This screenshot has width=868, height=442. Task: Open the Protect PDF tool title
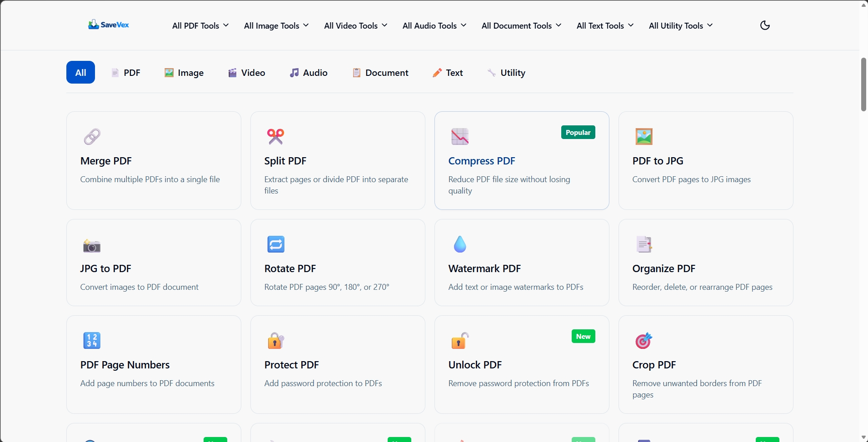pyautogui.click(x=292, y=365)
